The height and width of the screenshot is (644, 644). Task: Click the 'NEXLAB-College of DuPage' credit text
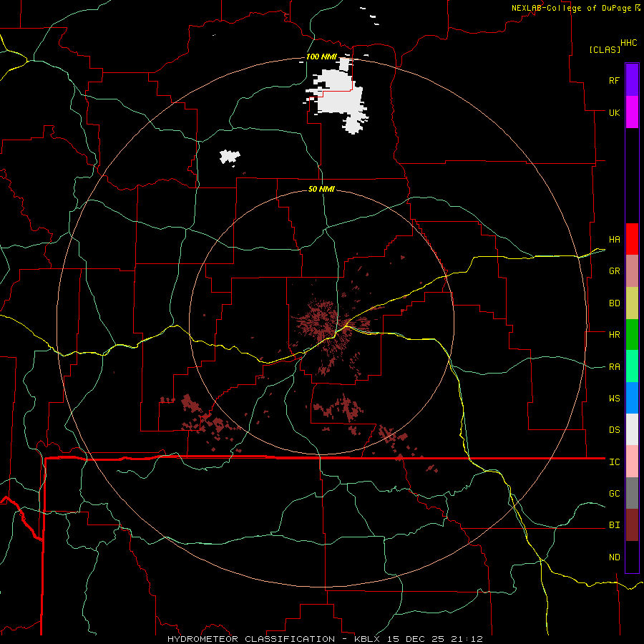[x=571, y=8]
